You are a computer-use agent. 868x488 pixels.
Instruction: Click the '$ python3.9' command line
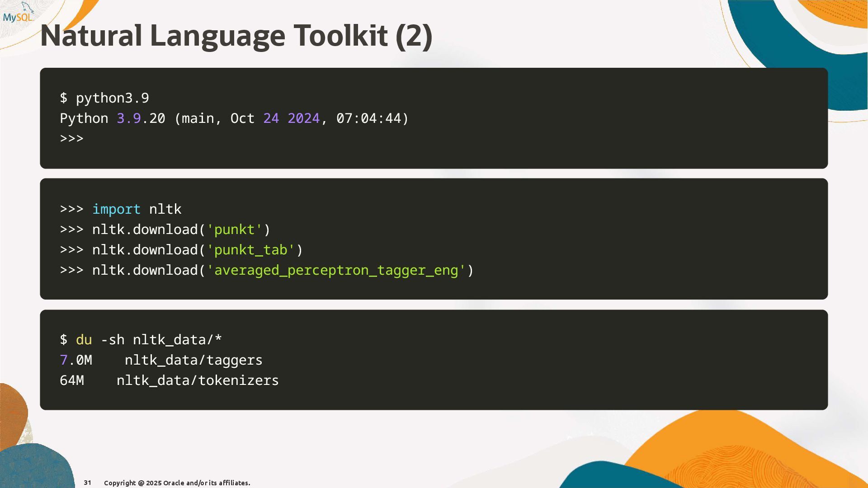(x=104, y=98)
